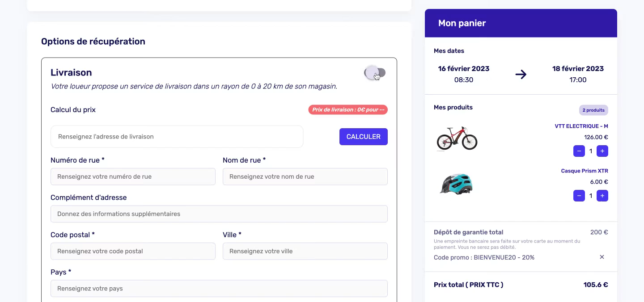Viewport: 644px width, 302px height.
Task: Increase Casque Prism XTR quantity
Action: coord(602,196)
